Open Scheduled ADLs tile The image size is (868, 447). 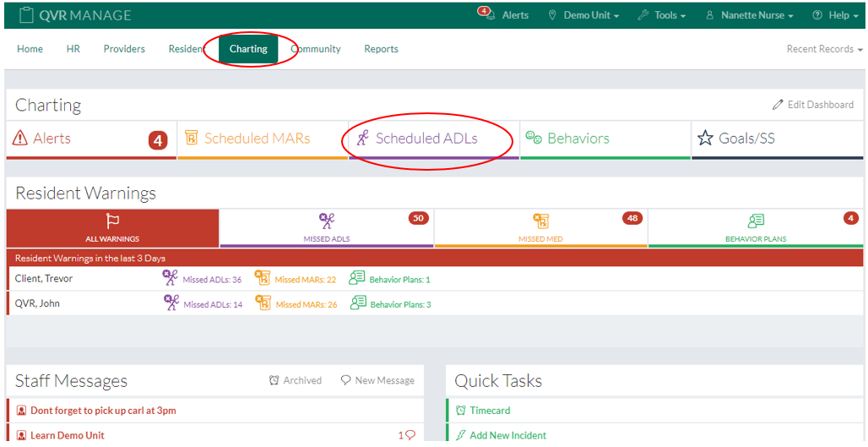pyautogui.click(x=426, y=139)
